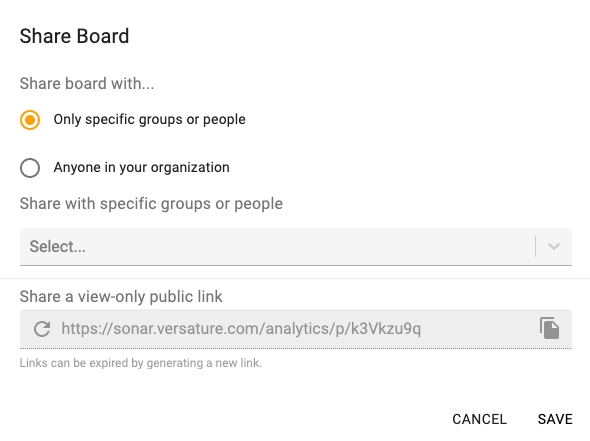This screenshot has width=590, height=441.
Task: Click the 'Share board with...' heading
Action: pos(87,84)
